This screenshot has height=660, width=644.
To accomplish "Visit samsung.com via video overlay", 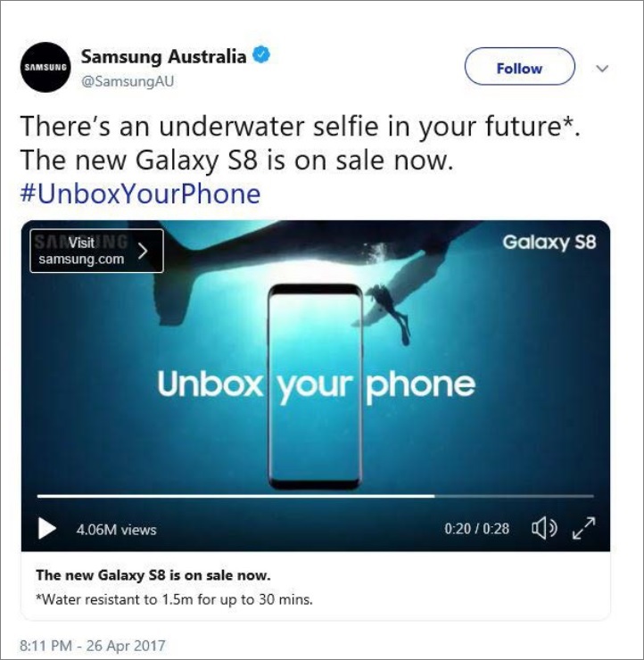I will point(96,251).
